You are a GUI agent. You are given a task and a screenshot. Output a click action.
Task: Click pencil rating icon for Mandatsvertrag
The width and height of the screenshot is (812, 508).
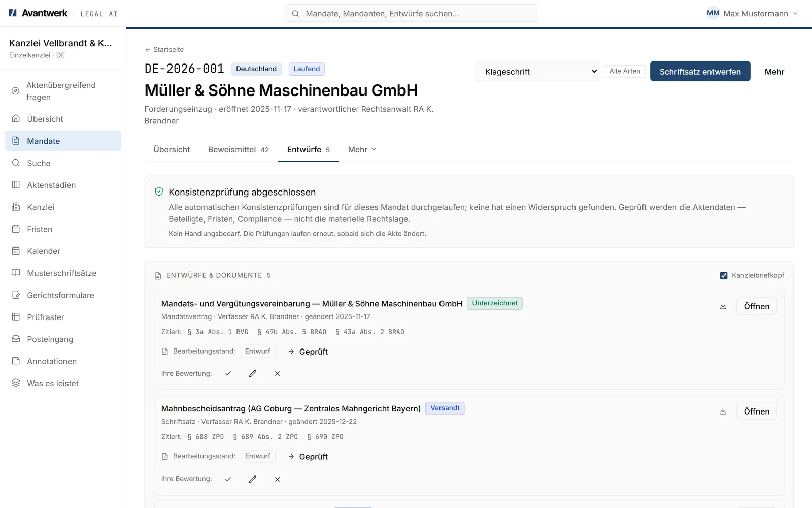point(253,373)
